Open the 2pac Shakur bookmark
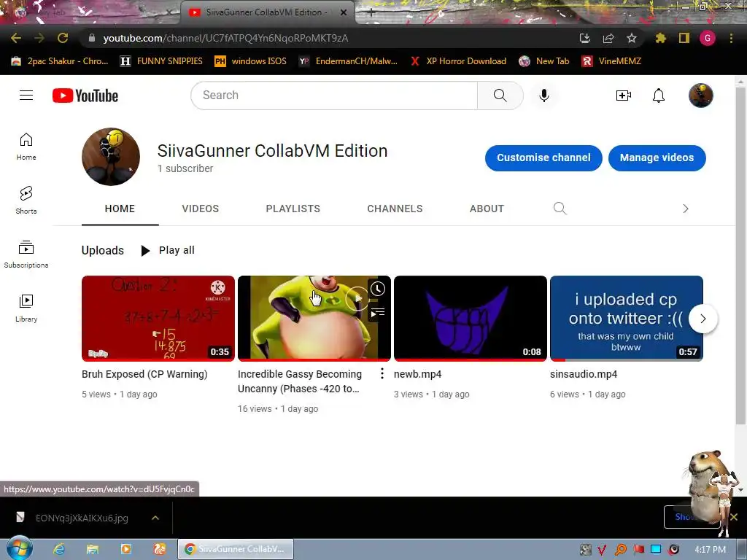The height and width of the screenshot is (560, 747). tap(60, 61)
